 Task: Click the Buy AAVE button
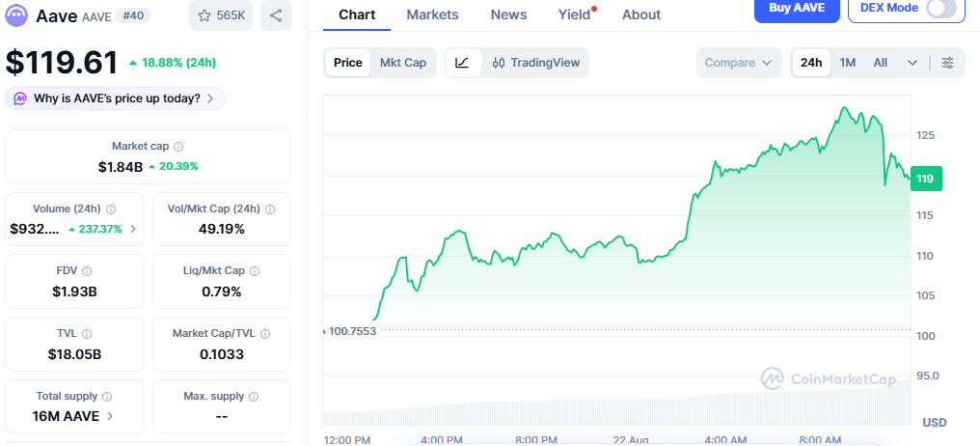(x=797, y=9)
